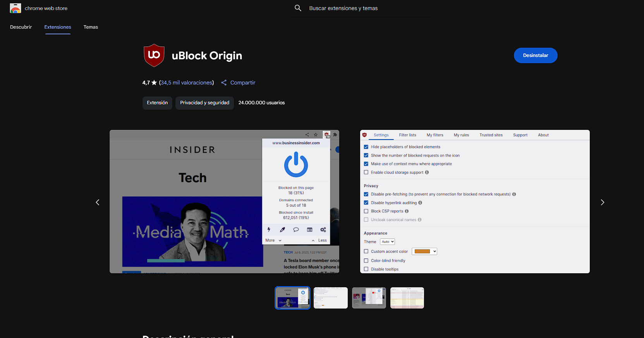Click info icon beside Block CSP reports
Screen dimensions: 644x338
(407, 211)
